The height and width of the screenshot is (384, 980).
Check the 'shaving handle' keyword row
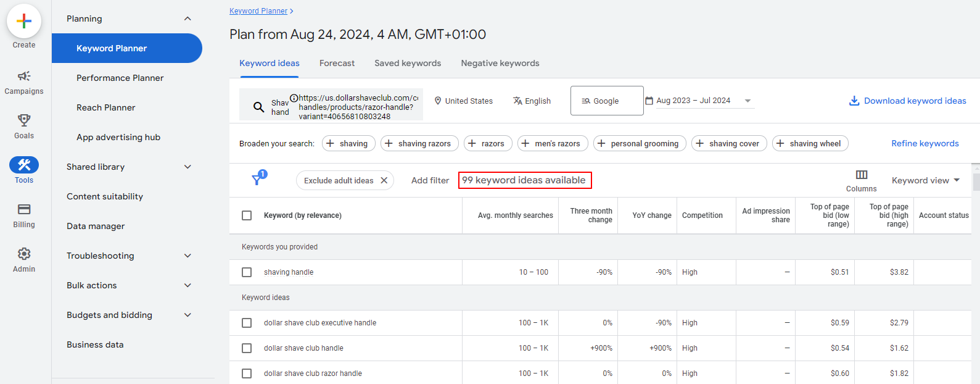point(247,272)
